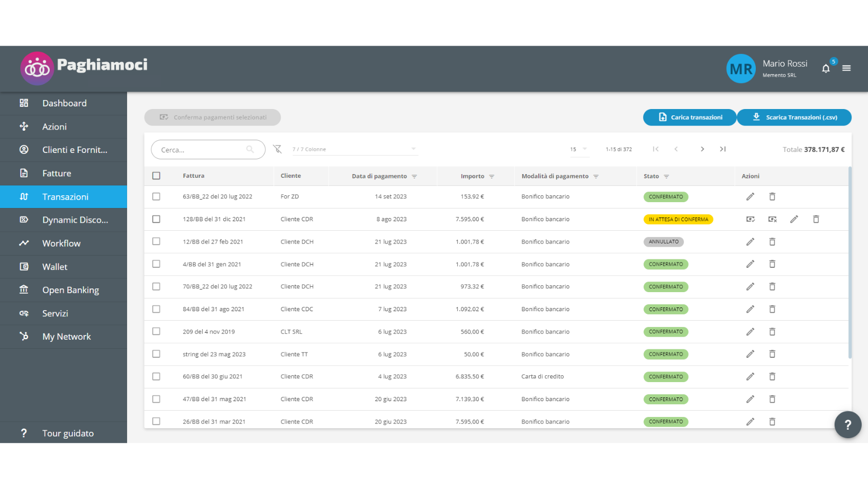Open the hamburger menu in header
Viewport: 868px width, 489px height.
click(x=846, y=68)
